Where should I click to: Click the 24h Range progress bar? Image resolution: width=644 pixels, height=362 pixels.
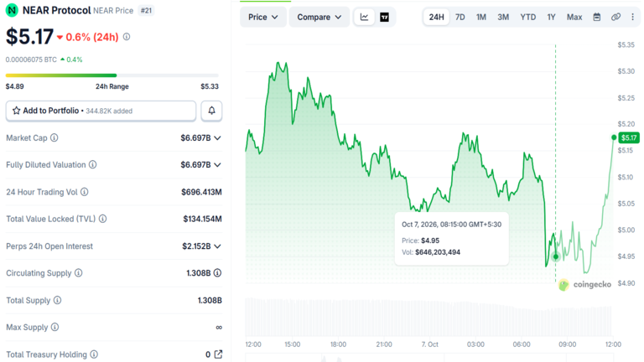(x=112, y=75)
